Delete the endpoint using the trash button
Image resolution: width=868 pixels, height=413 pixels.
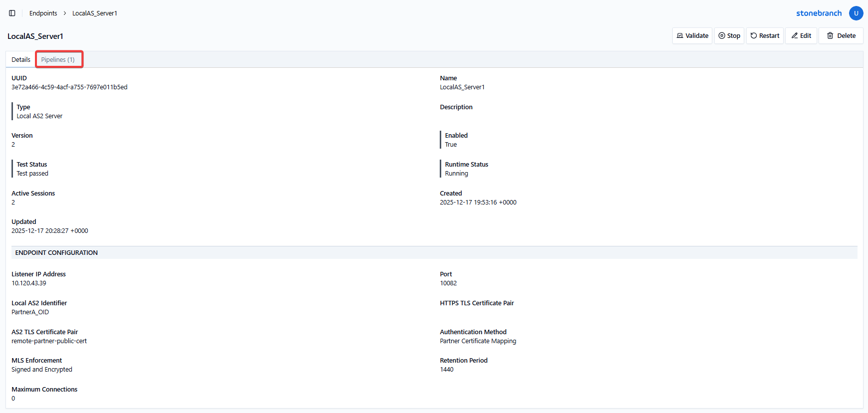[x=841, y=36]
